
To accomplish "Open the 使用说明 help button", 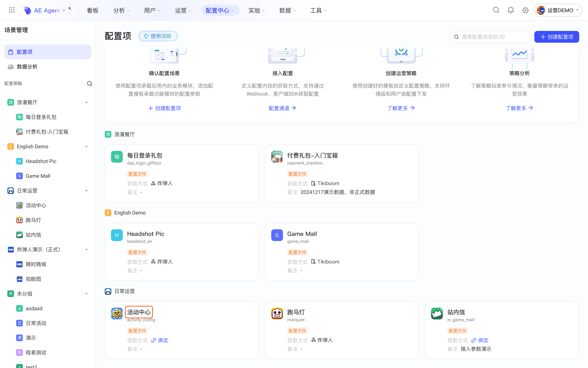I will [158, 36].
